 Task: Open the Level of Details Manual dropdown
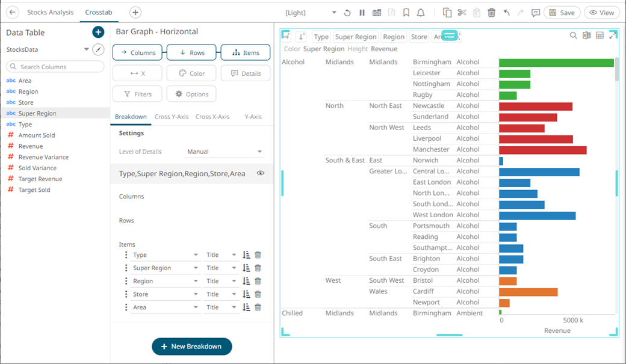225,151
